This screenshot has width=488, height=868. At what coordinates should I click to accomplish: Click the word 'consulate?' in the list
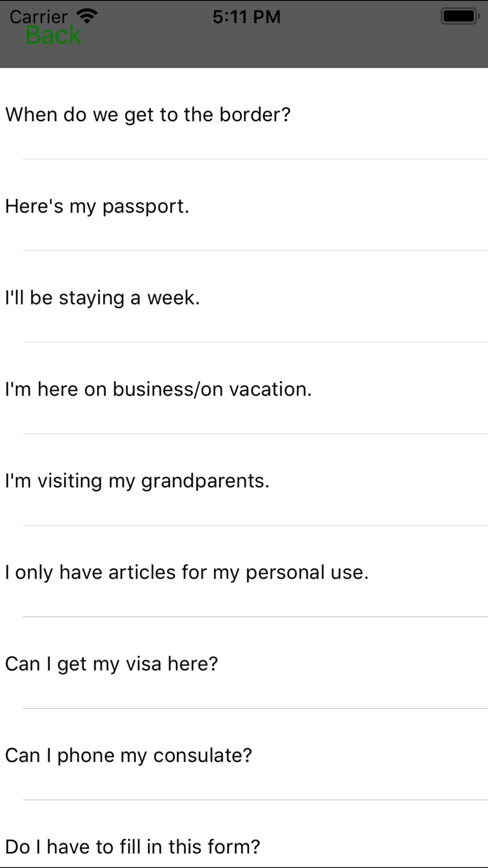pyautogui.click(x=203, y=755)
